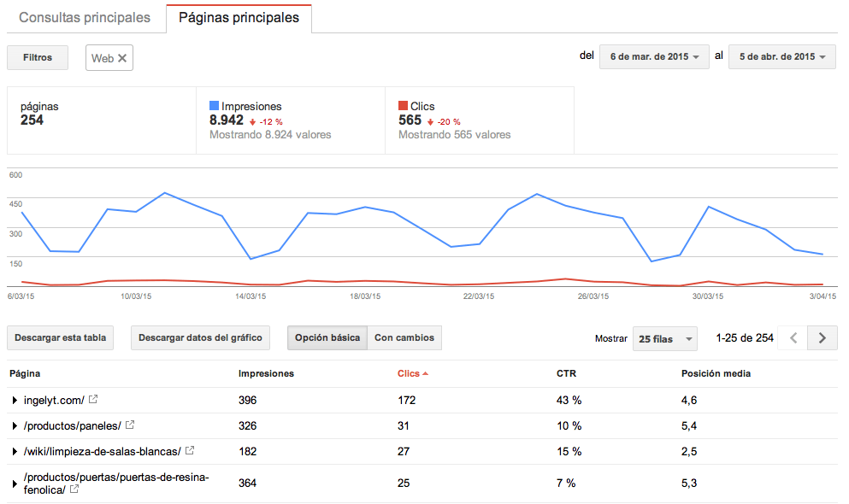
Task: Open external link for limpieza-de-salas-blancas page
Action: [190, 451]
